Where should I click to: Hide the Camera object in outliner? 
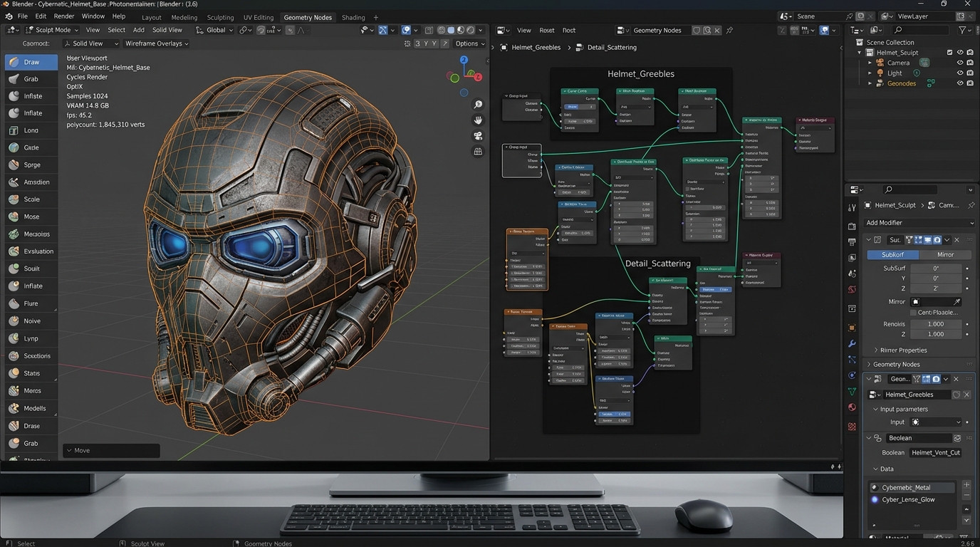(960, 63)
